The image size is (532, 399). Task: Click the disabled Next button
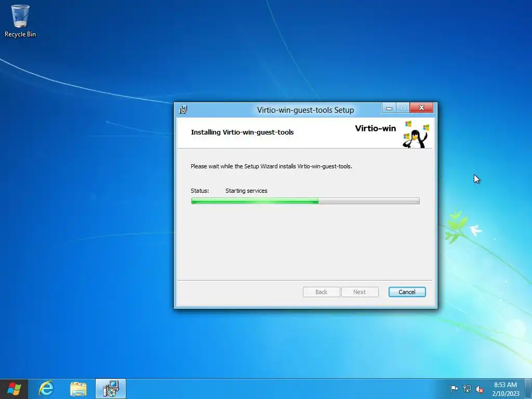click(360, 292)
